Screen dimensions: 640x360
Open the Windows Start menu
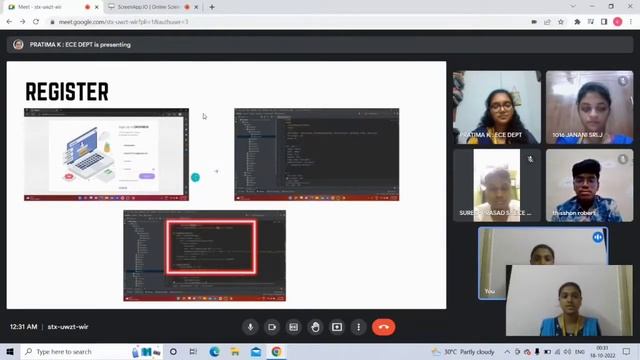point(10,352)
